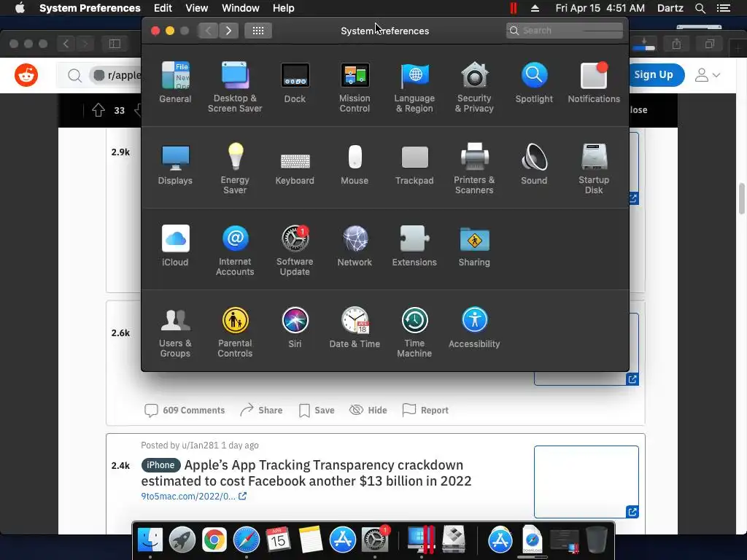
Task: Open the App Tracking Transparency post title
Action: [306, 472]
